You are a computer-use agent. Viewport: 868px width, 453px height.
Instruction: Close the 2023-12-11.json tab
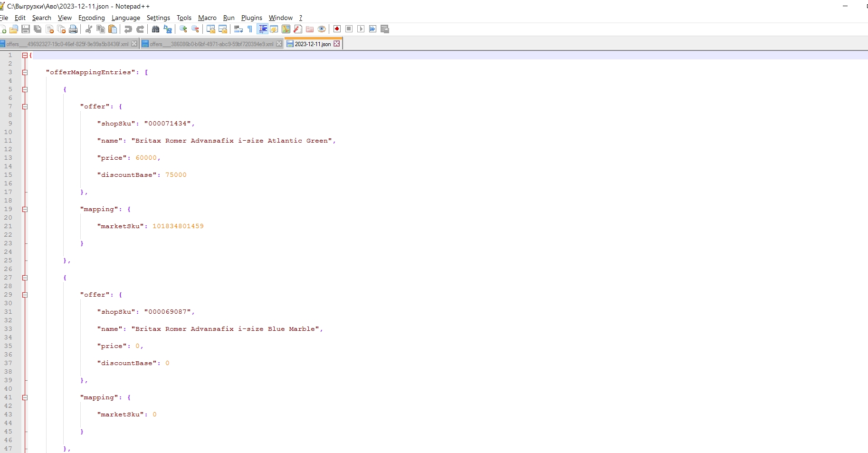coord(337,44)
